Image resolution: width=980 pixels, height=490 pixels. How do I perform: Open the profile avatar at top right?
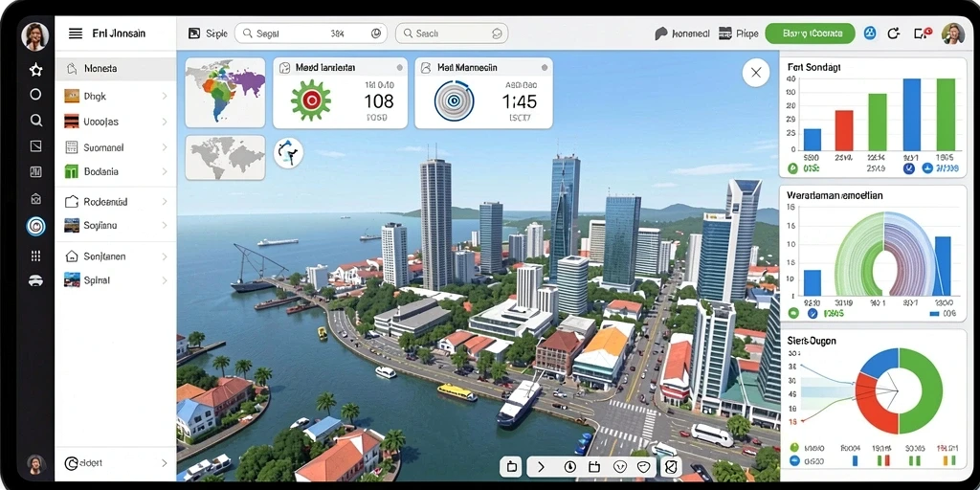[x=953, y=33]
